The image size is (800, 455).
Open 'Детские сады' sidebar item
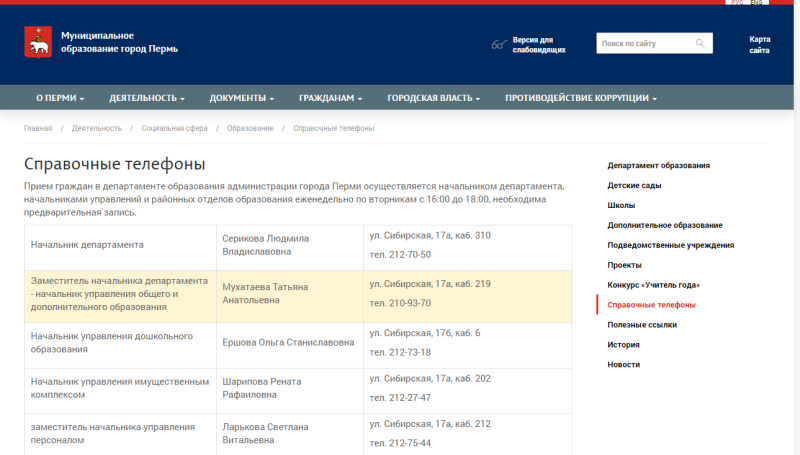pos(634,185)
